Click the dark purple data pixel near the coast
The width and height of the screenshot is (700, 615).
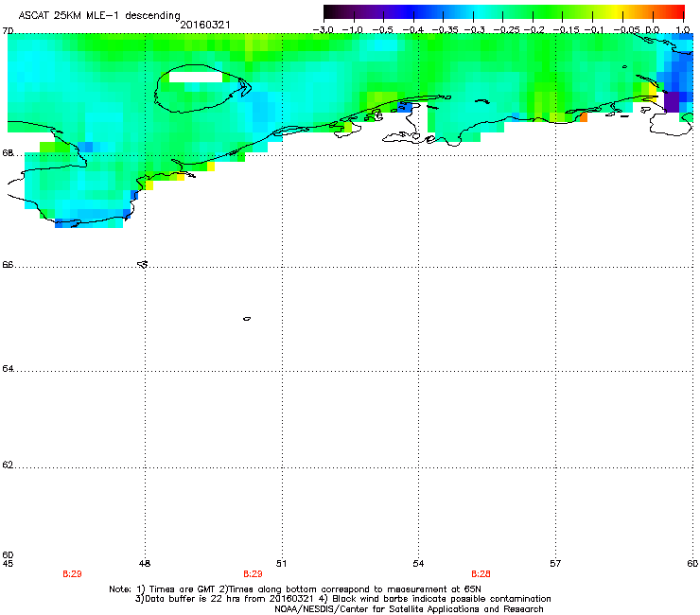coord(672,102)
